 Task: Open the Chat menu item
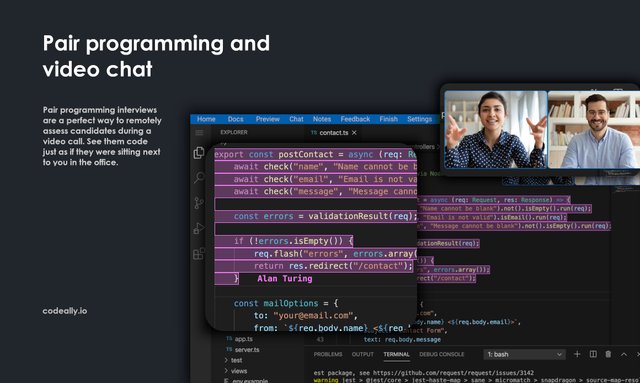(296, 119)
